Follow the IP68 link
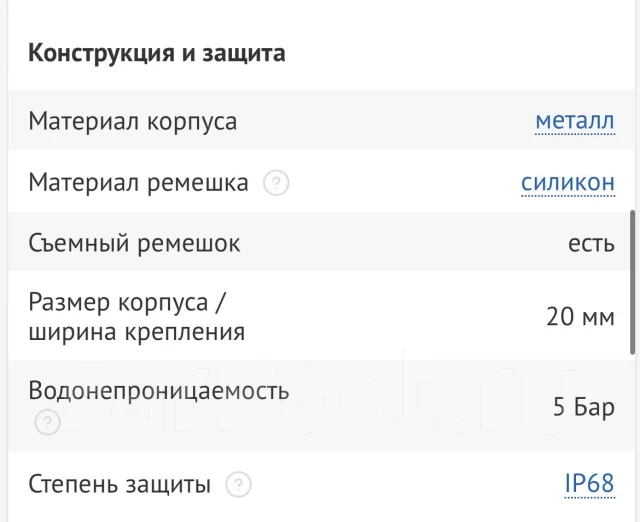Viewport: 640px width, 522px height. pyautogui.click(x=589, y=484)
